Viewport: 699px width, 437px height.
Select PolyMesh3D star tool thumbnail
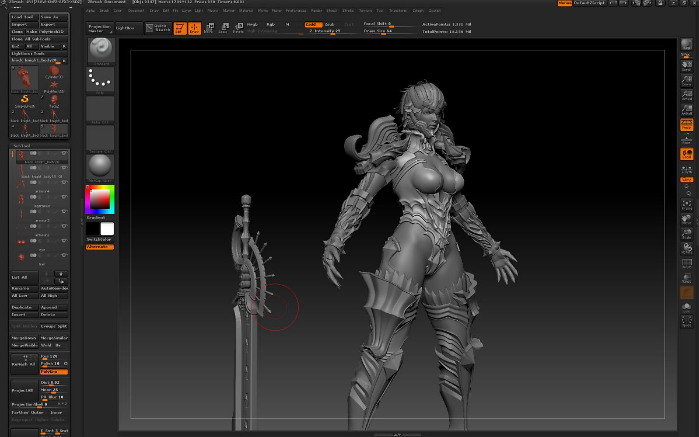[54, 86]
